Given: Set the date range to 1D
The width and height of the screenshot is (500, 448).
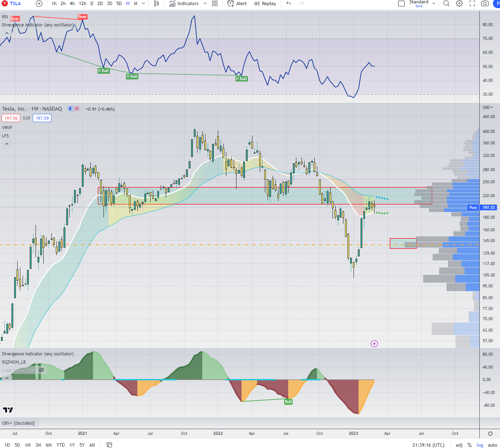Looking at the screenshot, I should [x=7, y=445].
